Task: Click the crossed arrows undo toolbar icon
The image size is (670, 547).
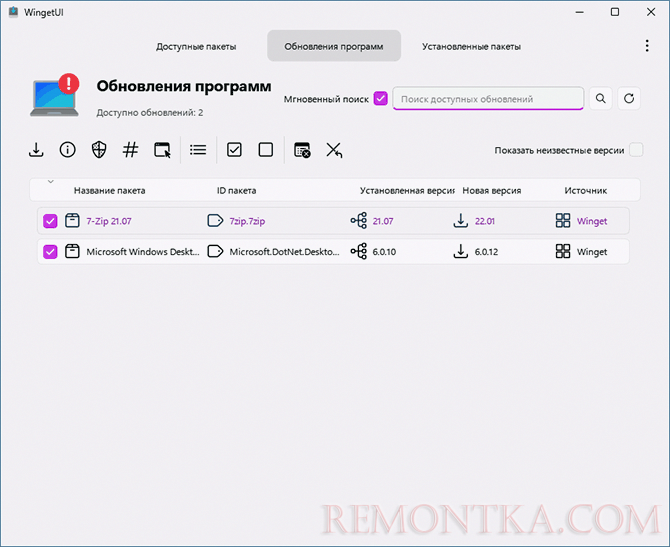Action: click(334, 150)
